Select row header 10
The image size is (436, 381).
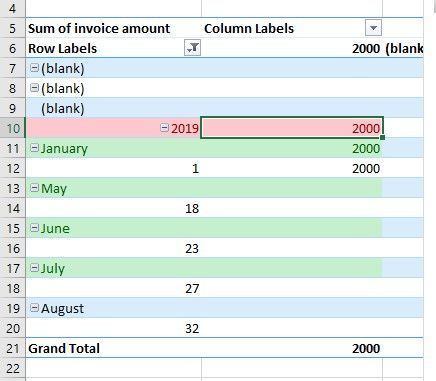pos(12,128)
